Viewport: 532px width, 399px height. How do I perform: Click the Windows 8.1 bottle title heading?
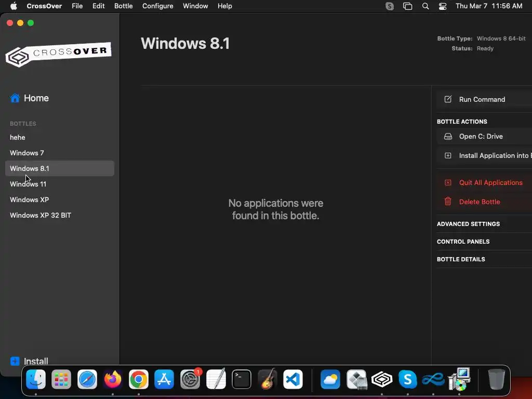(185, 44)
